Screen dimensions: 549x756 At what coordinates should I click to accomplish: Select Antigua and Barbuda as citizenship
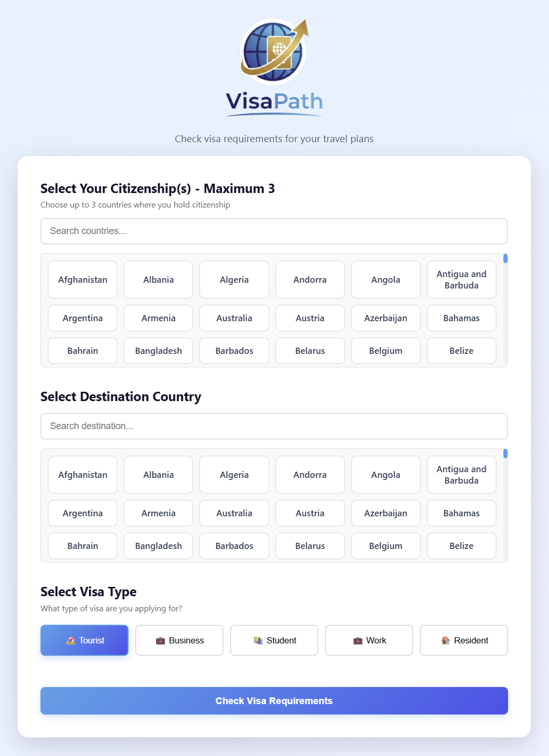click(461, 280)
